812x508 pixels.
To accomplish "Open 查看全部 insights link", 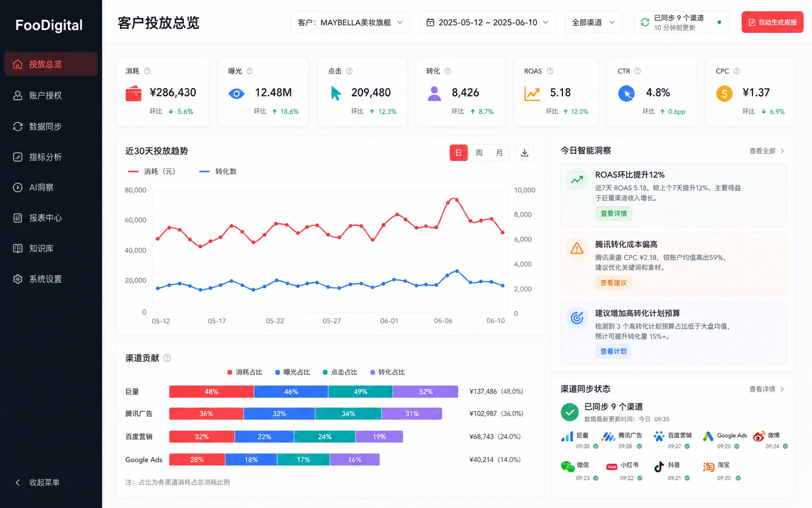I will pyautogui.click(x=766, y=151).
